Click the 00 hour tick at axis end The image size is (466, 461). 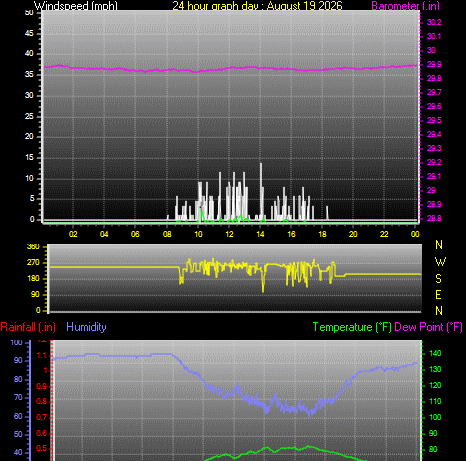pyautogui.click(x=415, y=234)
